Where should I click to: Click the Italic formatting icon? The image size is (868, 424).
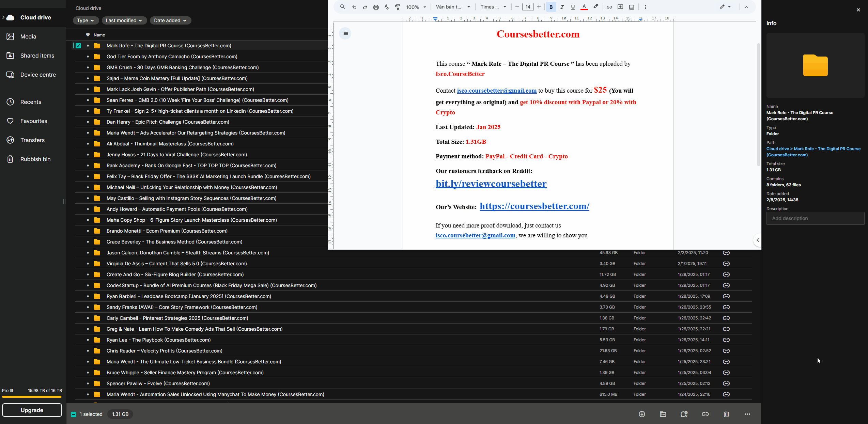pyautogui.click(x=562, y=7)
